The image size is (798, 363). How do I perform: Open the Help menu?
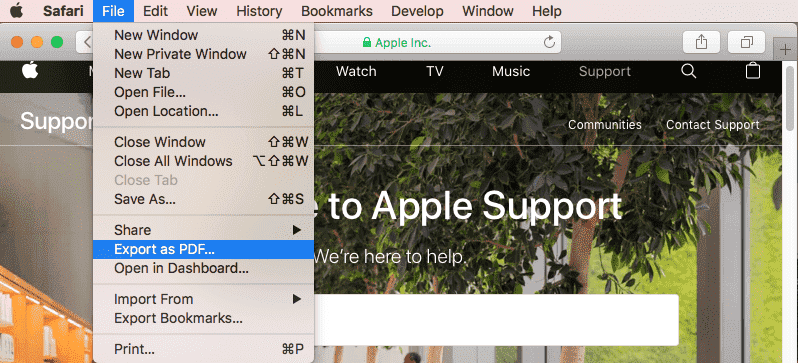547,11
